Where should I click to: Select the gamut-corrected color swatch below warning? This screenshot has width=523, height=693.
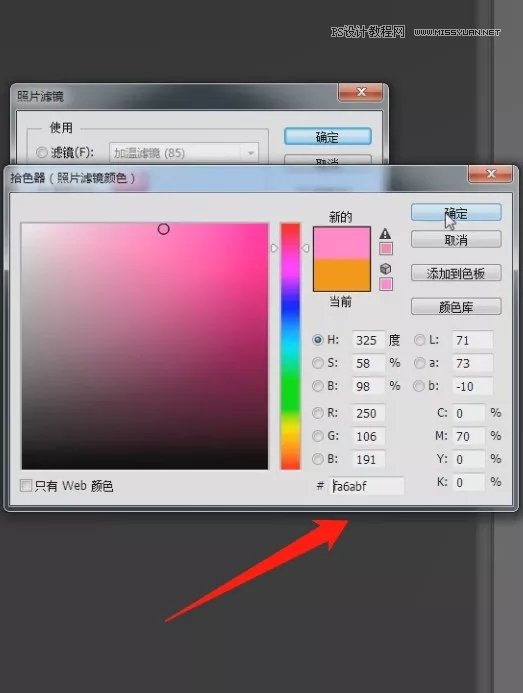(x=386, y=248)
